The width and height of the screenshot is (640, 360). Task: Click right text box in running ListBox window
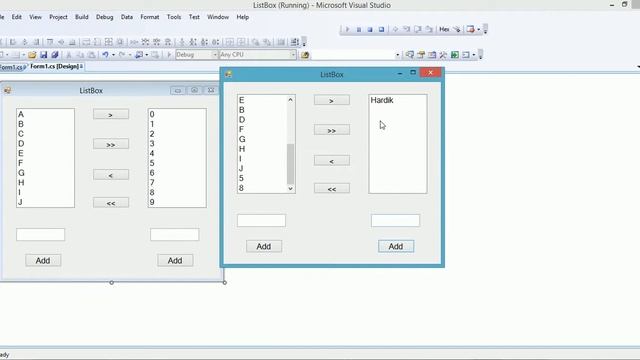click(x=395, y=220)
